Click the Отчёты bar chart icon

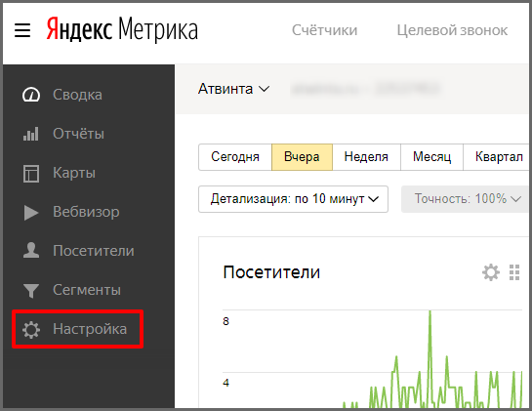click(31, 134)
